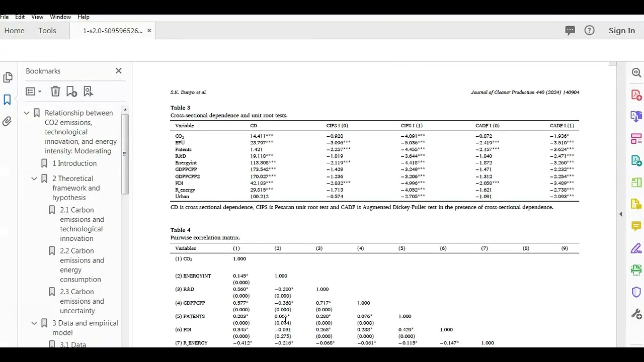Collapse the Relationship between CO2 emissions bookmark
This screenshot has width=644, height=362.
[x=27, y=113]
